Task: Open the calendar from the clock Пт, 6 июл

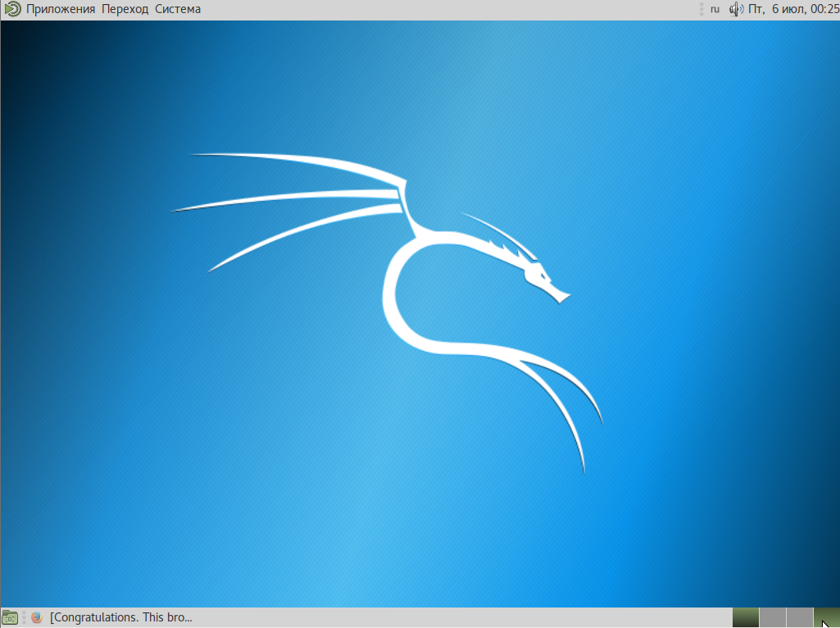Action: coord(793,9)
